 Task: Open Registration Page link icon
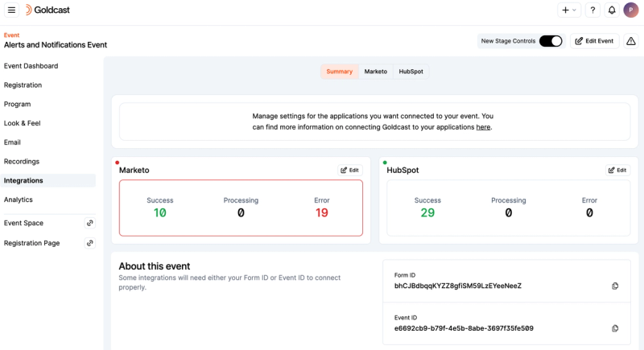(90, 243)
